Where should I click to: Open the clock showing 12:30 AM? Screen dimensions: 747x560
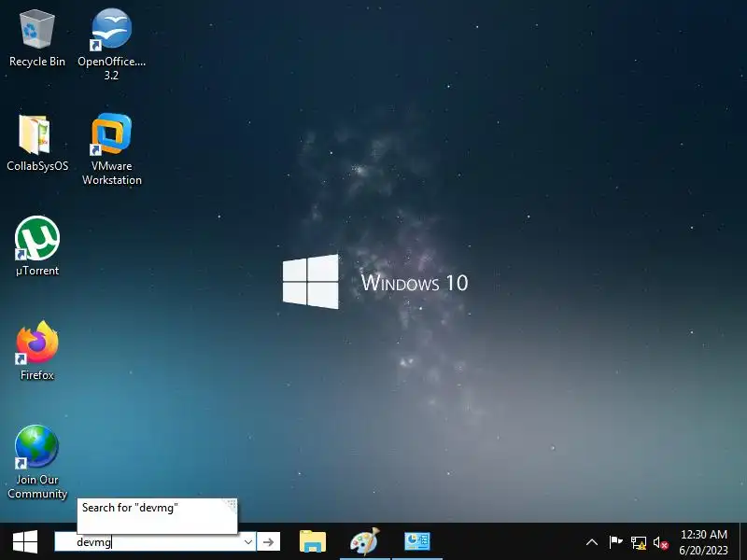[704, 542]
